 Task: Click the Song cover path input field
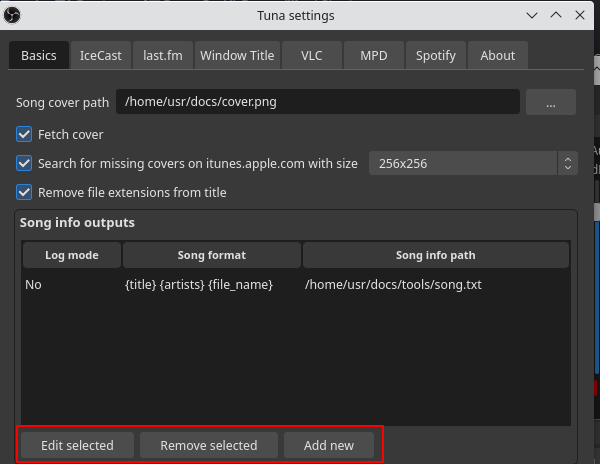(x=318, y=102)
